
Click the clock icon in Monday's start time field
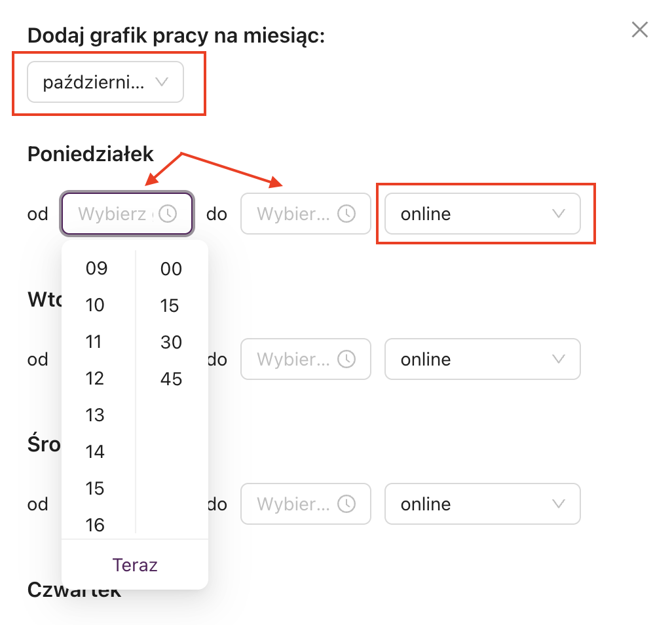168,214
